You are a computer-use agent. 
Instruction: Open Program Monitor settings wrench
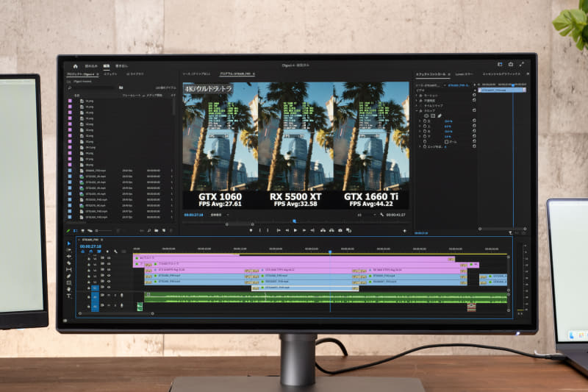pyautogui.click(x=381, y=215)
